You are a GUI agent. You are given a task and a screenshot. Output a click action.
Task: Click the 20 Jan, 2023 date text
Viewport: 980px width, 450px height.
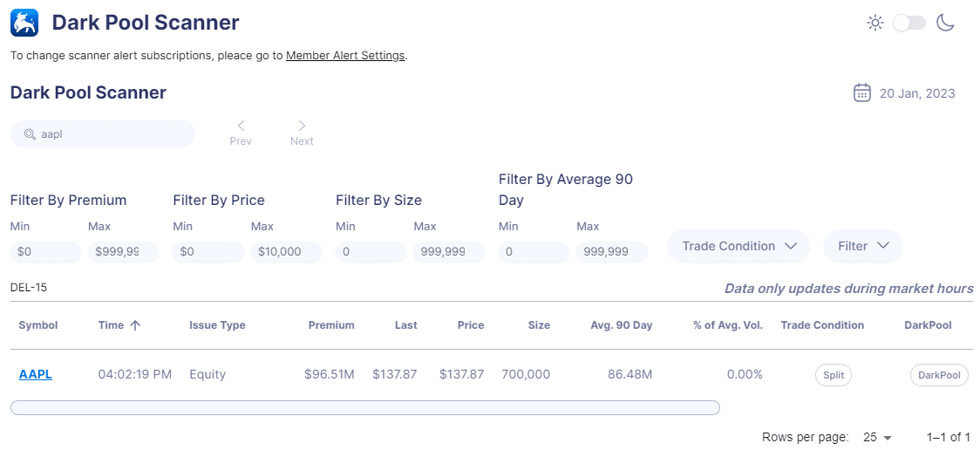click(x=917, y=94)
